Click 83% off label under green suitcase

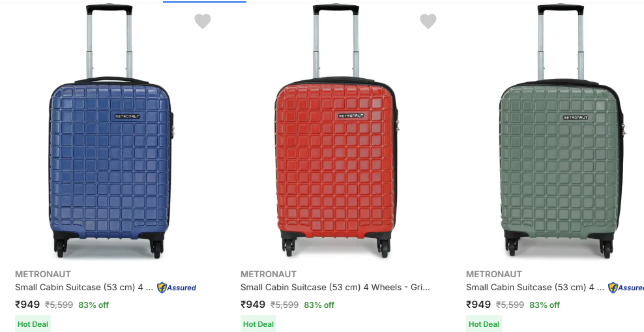(x=544, y=305)
